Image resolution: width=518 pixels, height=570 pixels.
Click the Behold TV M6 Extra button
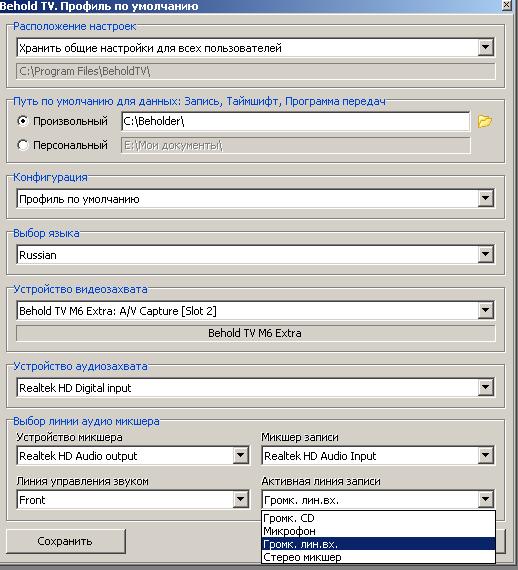coord(256,333)
